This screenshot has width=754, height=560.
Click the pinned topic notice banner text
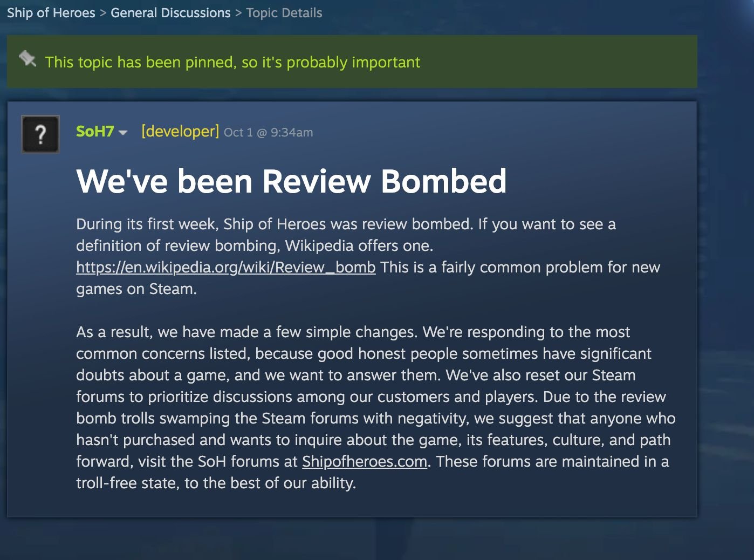point(232,63)
